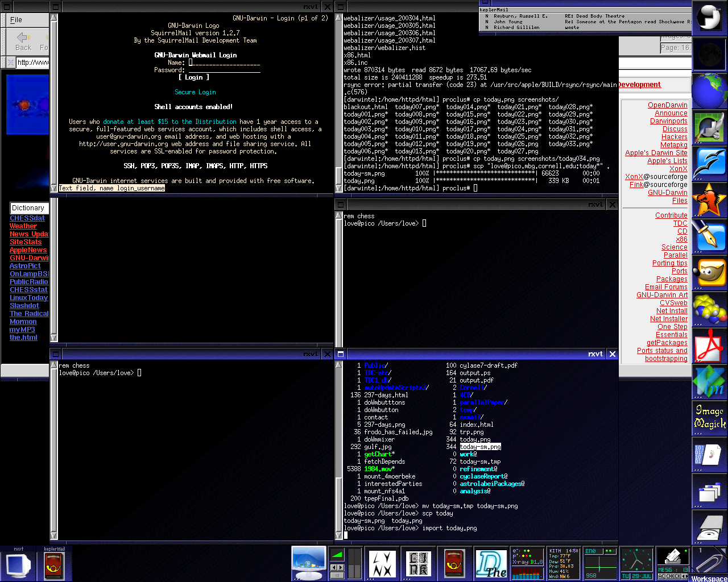728x582 pixels.
Task: Click the Dictionary box in sidebar
Action: pyautogui.click(x=29, y=208)
